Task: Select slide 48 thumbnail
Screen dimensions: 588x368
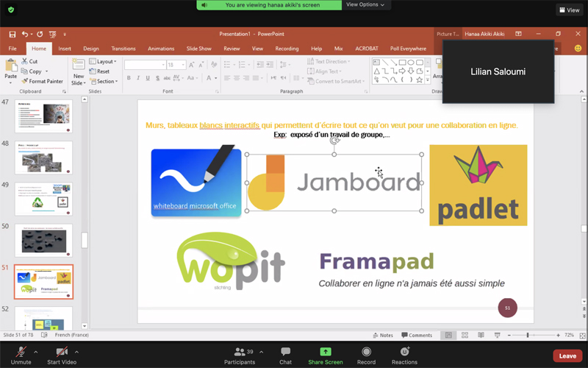Action: (x=43, y=158)
